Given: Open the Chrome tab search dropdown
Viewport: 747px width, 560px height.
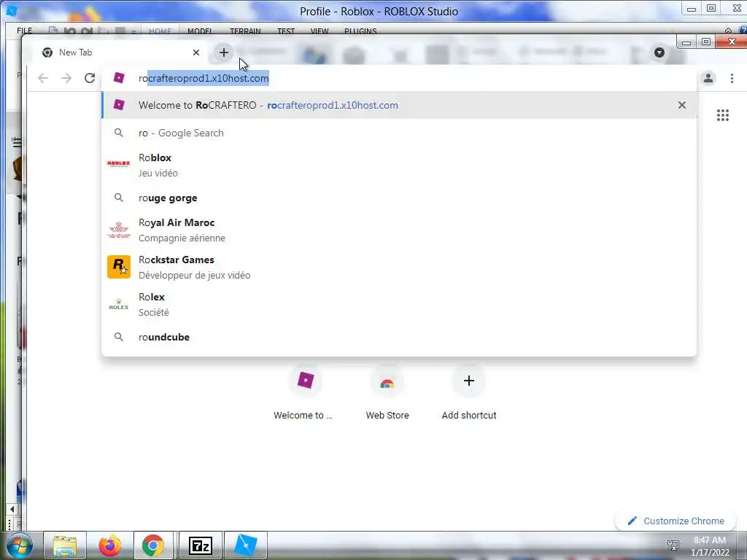Looking at the screenshot, I should pos(659,52).
